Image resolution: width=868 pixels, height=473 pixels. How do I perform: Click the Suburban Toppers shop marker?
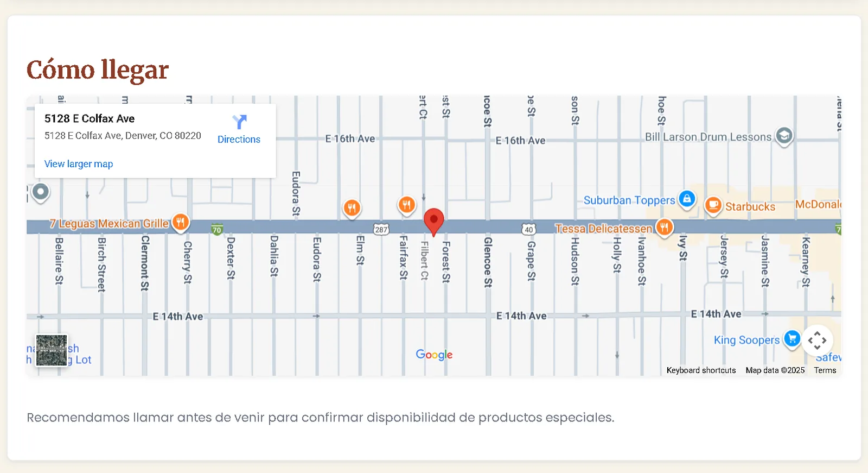[687, 199]
